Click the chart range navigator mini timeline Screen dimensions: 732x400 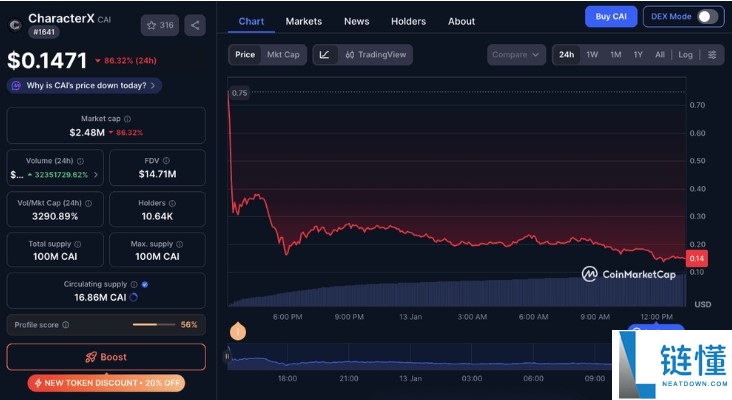419,357
